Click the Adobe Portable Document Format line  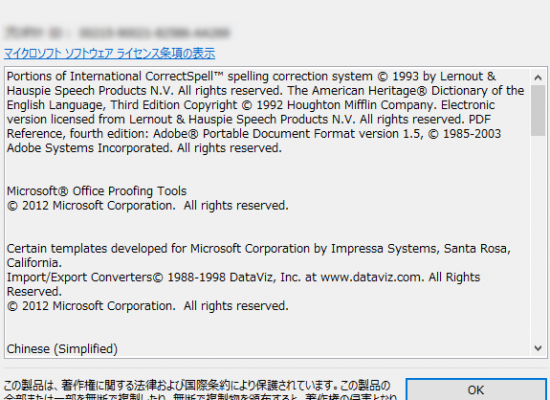[x=254, y=134]
